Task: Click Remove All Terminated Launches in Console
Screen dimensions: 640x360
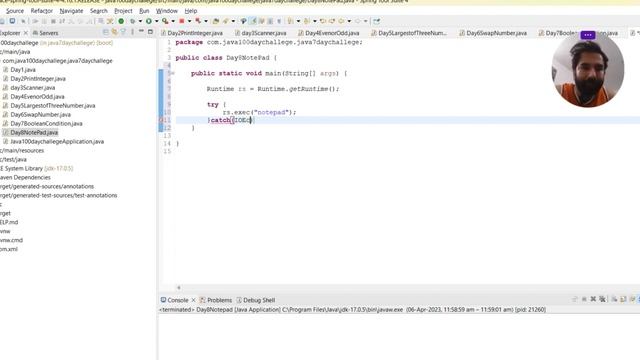Action: pyautogui.click(x=602, y=299)
